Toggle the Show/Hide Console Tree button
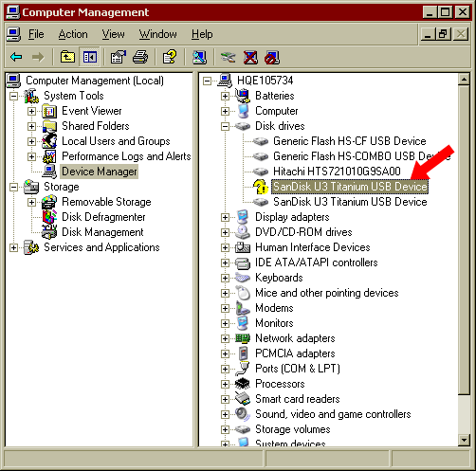 tap(90, 57)
